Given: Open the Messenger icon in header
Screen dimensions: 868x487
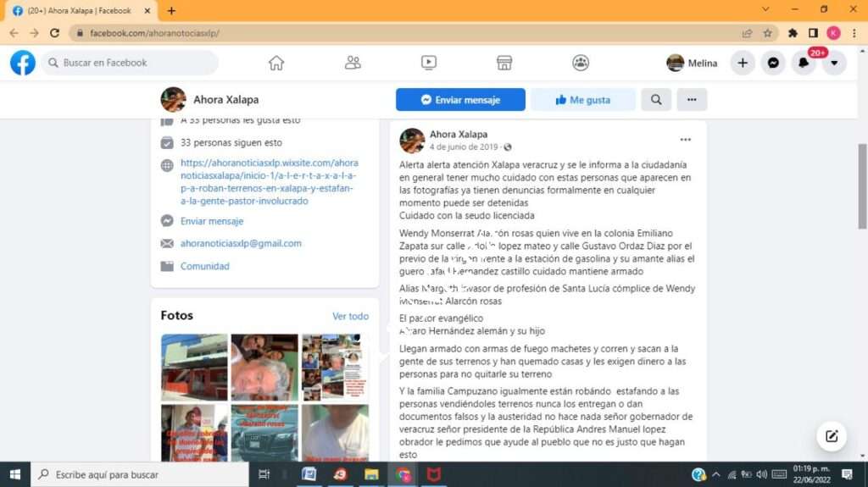Looking at the screenshot, I should click(773, 63).
